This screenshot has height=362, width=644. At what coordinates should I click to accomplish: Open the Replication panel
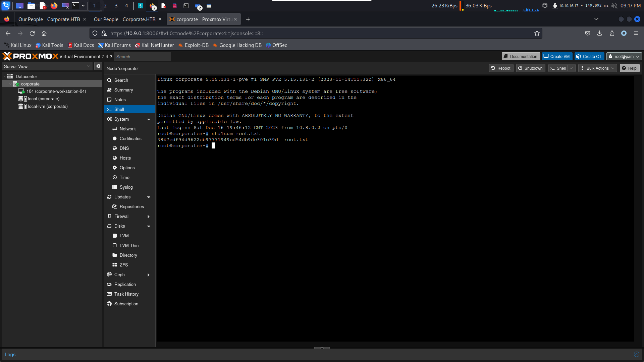[125, 284]
